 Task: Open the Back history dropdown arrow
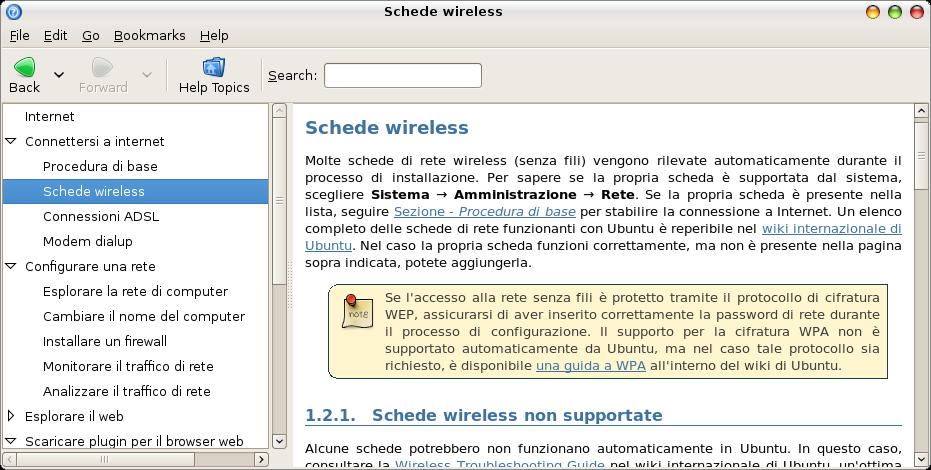(59, 75)
